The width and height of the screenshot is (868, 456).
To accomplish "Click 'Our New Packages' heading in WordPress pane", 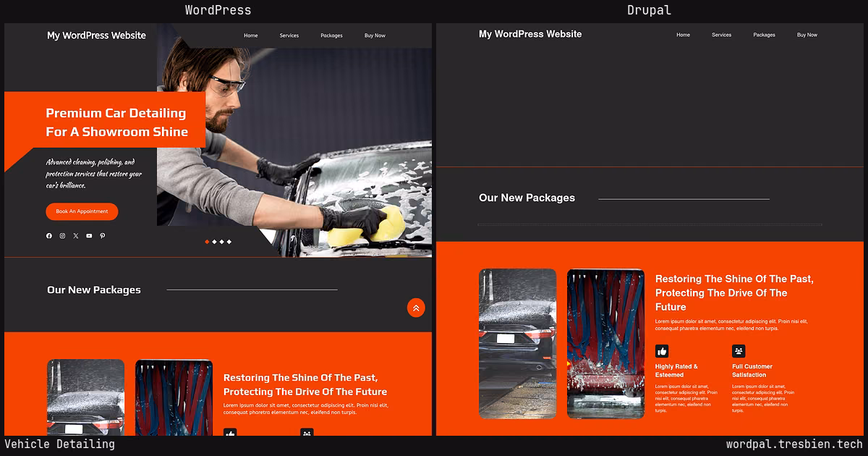I will [94, 290].
